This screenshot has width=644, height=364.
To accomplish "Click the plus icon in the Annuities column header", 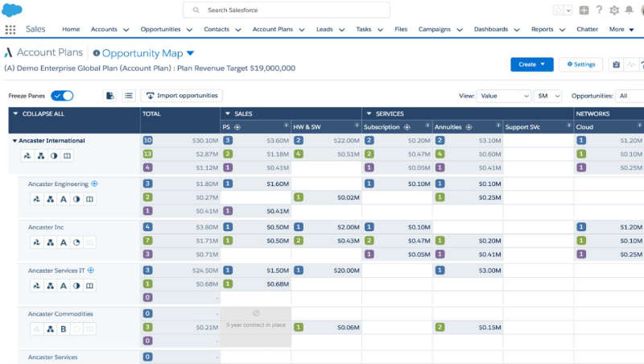I will pos(469,127).
